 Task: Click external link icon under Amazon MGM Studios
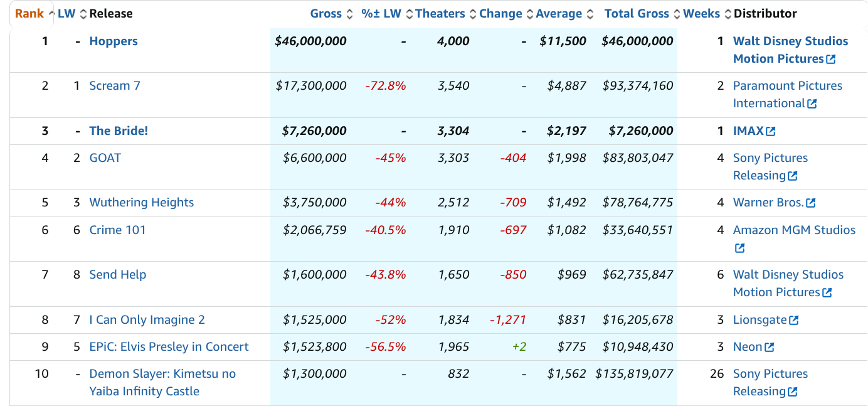point(739,248)
